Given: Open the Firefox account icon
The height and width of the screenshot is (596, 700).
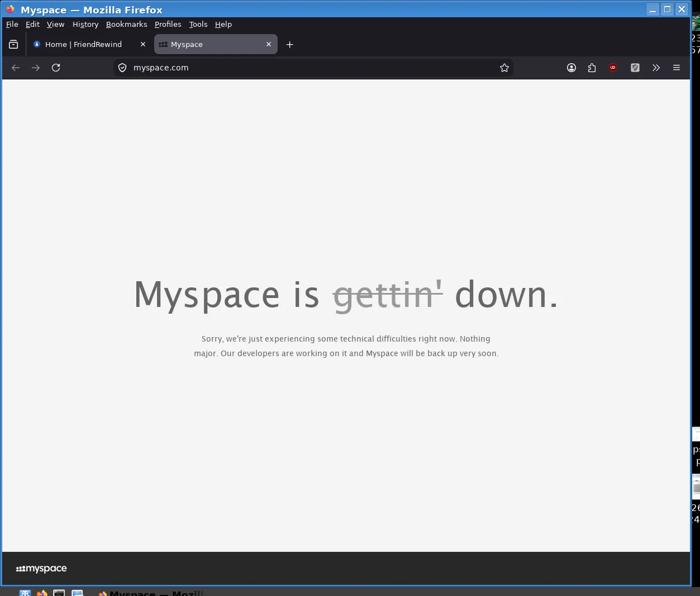Looking at the screenshot, I should (572, 68).
